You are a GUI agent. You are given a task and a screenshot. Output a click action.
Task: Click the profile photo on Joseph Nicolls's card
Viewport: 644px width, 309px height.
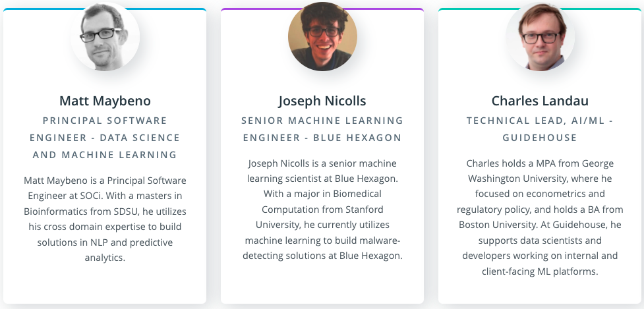(x=322, y=36)
